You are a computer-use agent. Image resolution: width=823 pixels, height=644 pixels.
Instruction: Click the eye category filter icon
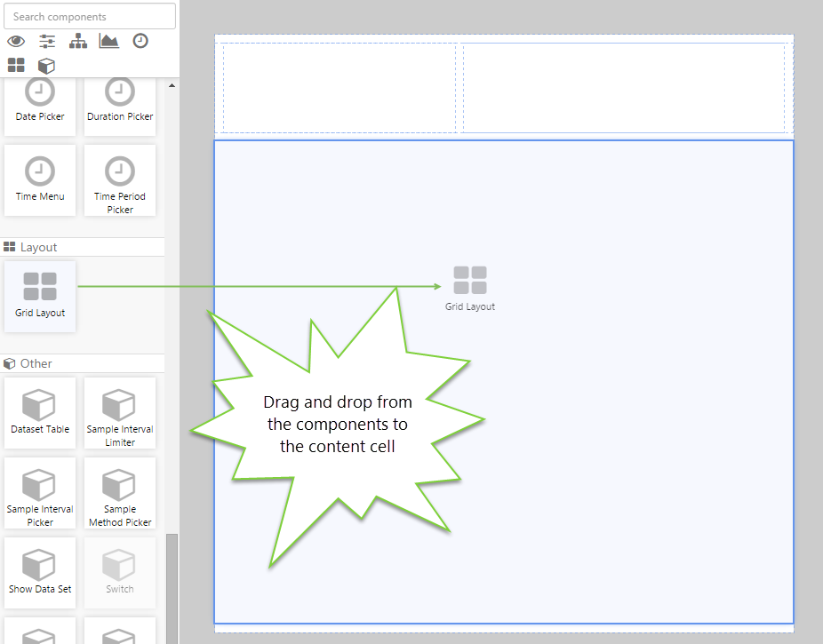pyautogui.click(x=16, y=41)
